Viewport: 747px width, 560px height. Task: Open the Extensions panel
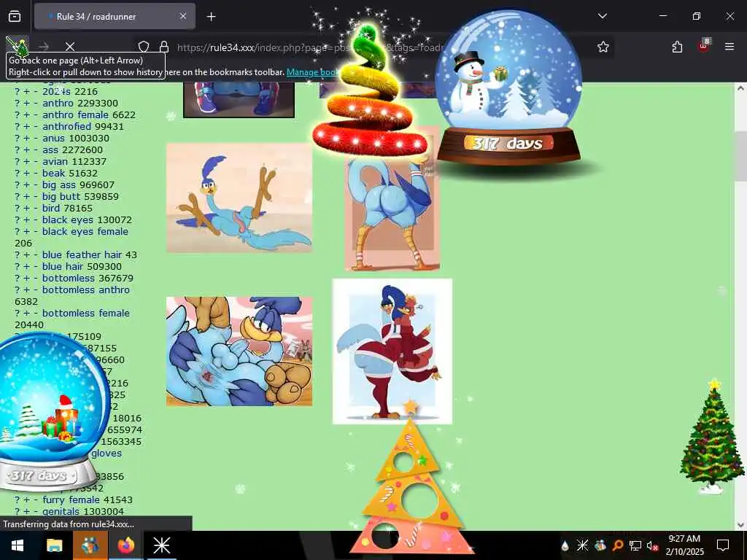click(x=677, y=47)
